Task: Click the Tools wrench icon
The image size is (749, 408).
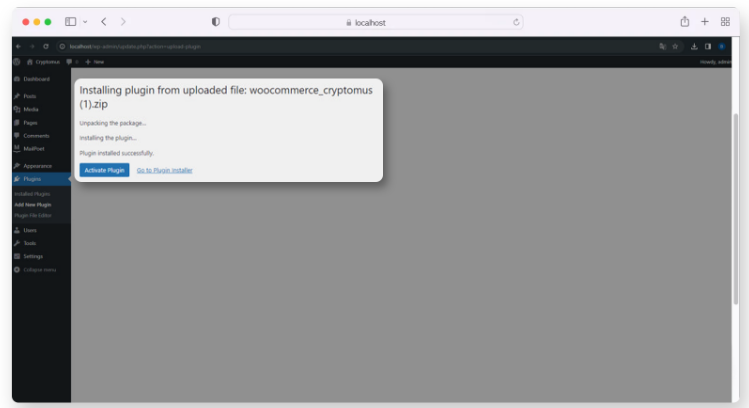Action: (17, 243)
